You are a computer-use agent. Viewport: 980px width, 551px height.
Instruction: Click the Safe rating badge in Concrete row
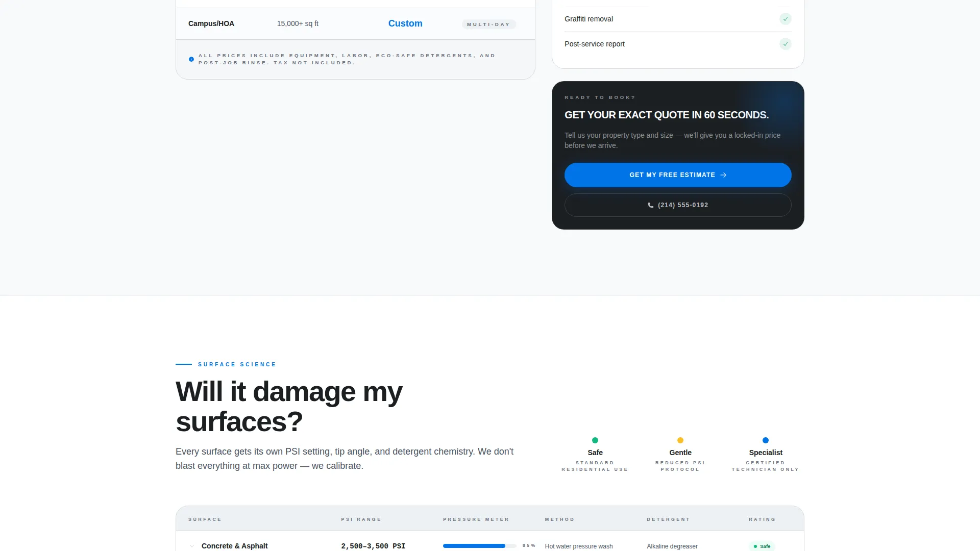(762, 546)
